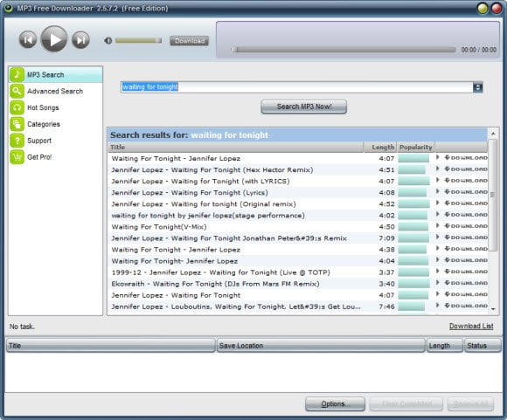
Task: Click the Advanced Search magnifier icon
Action: pos(17,91)
